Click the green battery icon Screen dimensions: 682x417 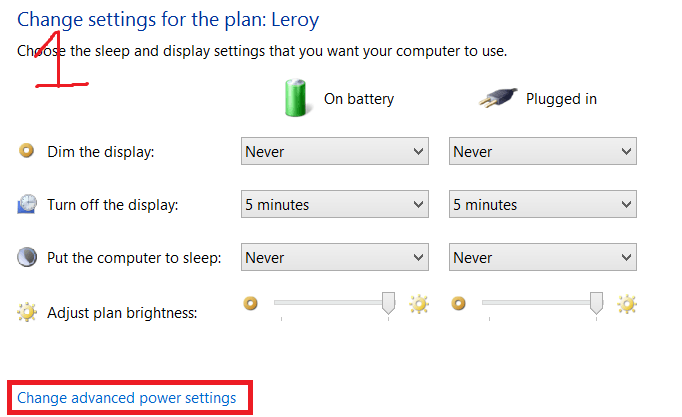(294, 98)
